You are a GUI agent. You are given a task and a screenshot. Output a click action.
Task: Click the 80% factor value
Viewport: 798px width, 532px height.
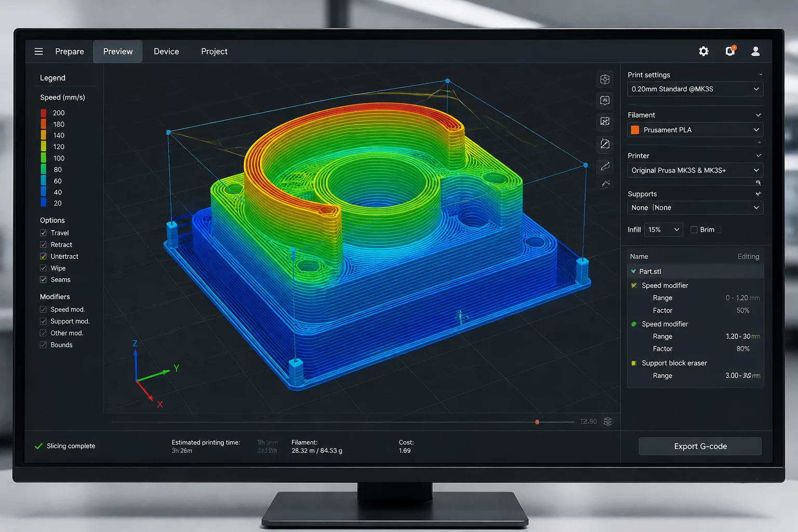[x=743, y=349]
